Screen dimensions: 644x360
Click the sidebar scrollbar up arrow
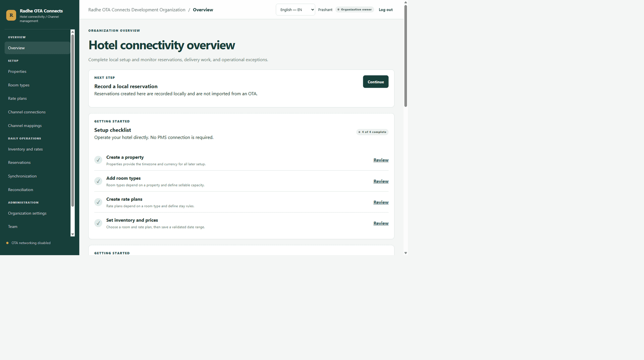[x=72, y=32]
